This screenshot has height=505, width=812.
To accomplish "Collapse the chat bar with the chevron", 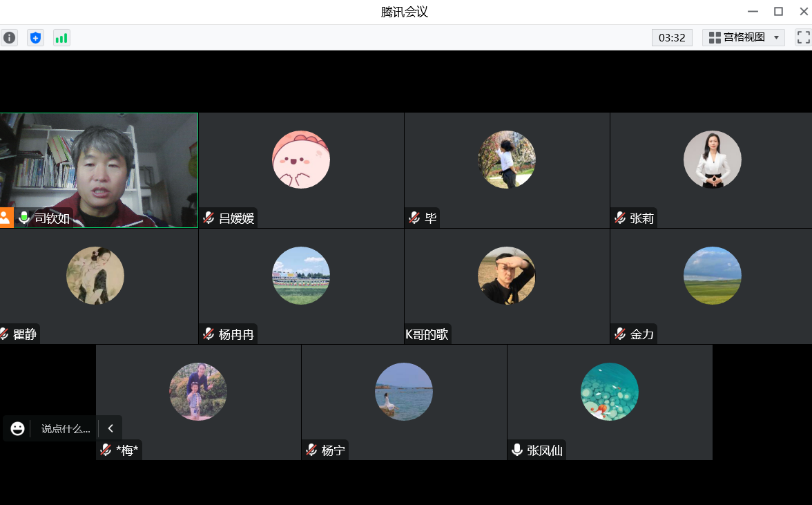I will 110,428.
